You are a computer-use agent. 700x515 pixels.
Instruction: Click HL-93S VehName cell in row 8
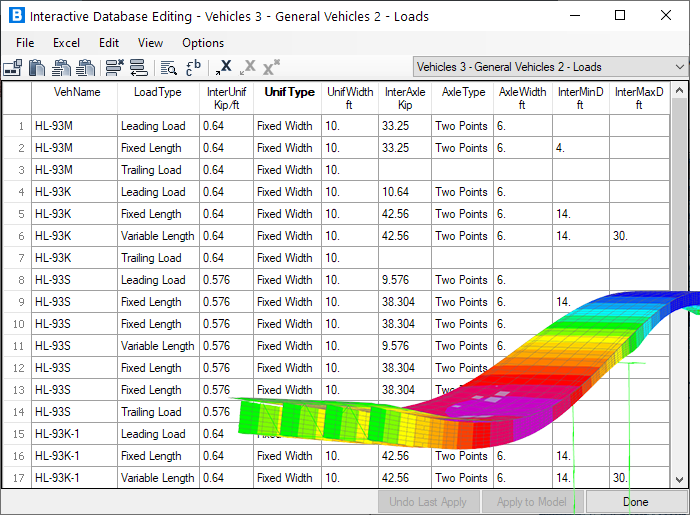pos(74,280)
